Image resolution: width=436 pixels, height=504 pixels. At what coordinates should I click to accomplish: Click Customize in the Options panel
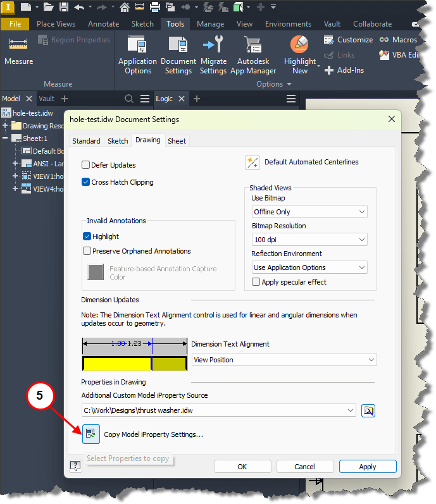tap(349, 40)
